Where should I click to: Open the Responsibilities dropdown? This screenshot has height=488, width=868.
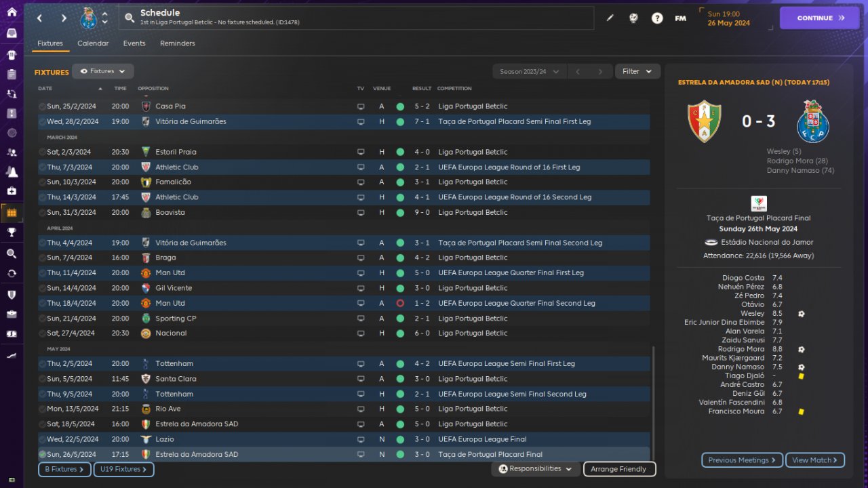(536, 469)
